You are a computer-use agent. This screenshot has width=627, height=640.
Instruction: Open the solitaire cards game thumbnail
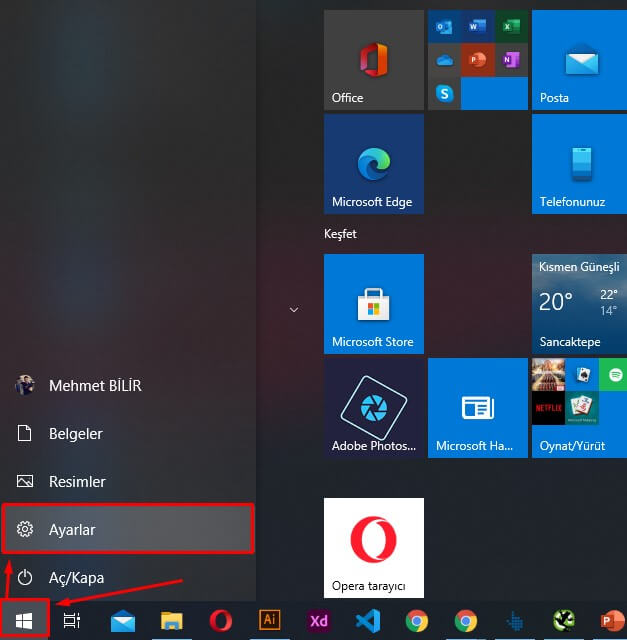click(x=583, y=375)
